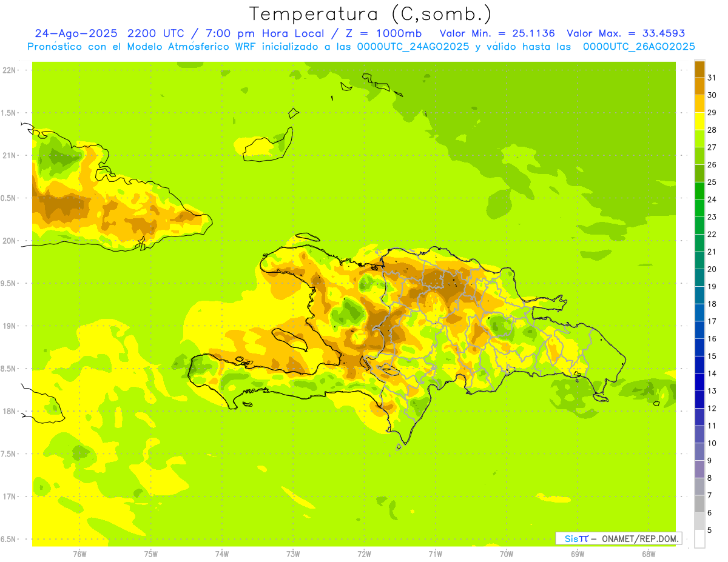Click the colorbar label '27'
728x562 pixels.
(x=712, y=147)
